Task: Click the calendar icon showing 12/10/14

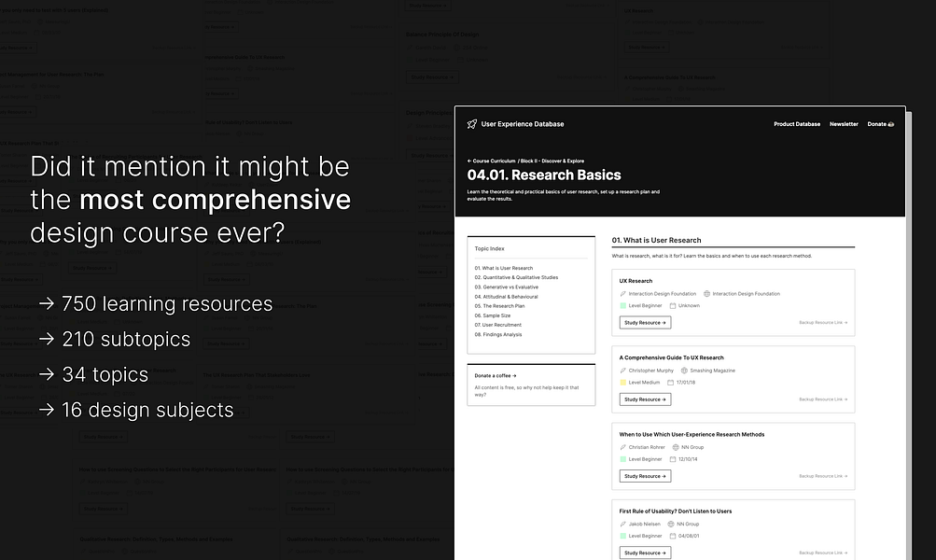Action: (674, 458)
